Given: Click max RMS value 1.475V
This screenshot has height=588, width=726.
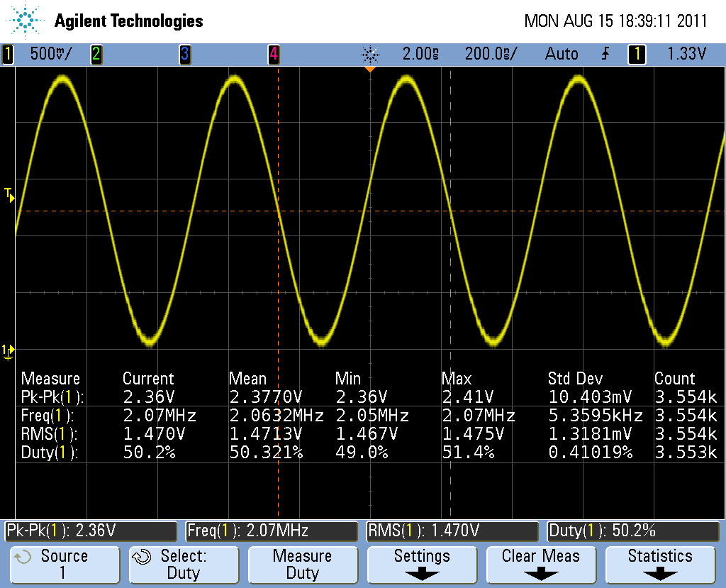Looking at the screenshot, I should (473, 434).
